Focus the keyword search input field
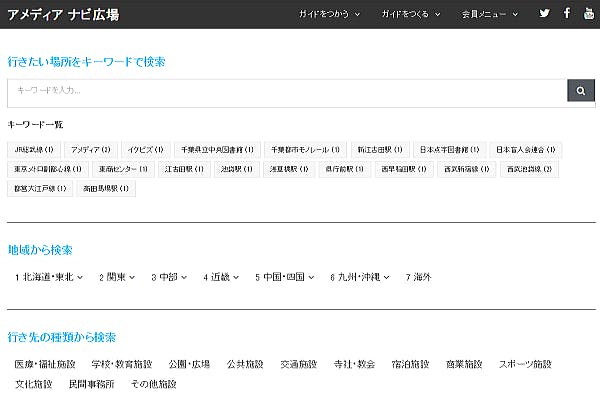This screenshot has height=400, width=600. 286,92
